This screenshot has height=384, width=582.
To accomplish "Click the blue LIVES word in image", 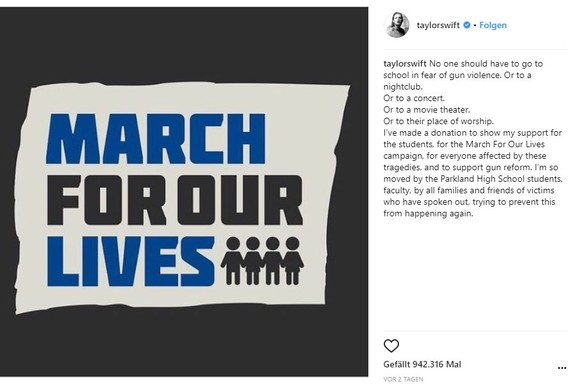I will point(131,262).
